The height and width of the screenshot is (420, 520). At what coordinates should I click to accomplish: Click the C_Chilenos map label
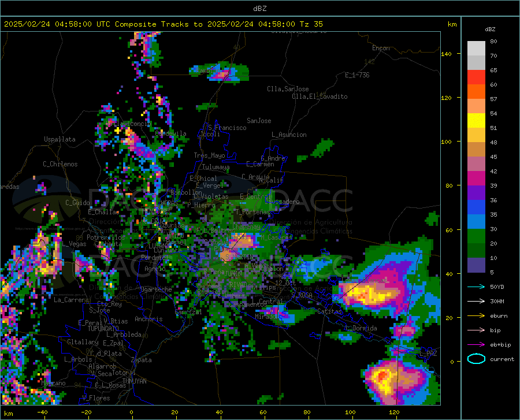pyautogui.click(x=60, y=164)
